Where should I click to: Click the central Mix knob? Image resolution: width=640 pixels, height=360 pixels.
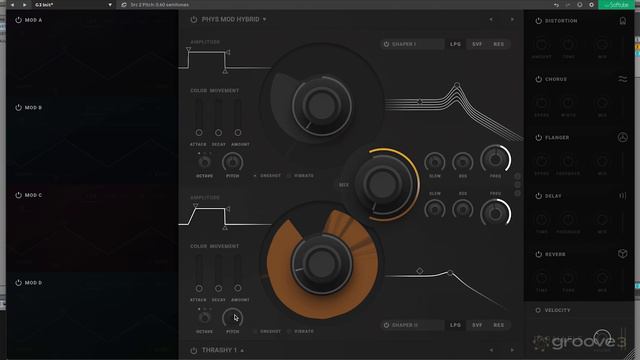coord(382,184)
